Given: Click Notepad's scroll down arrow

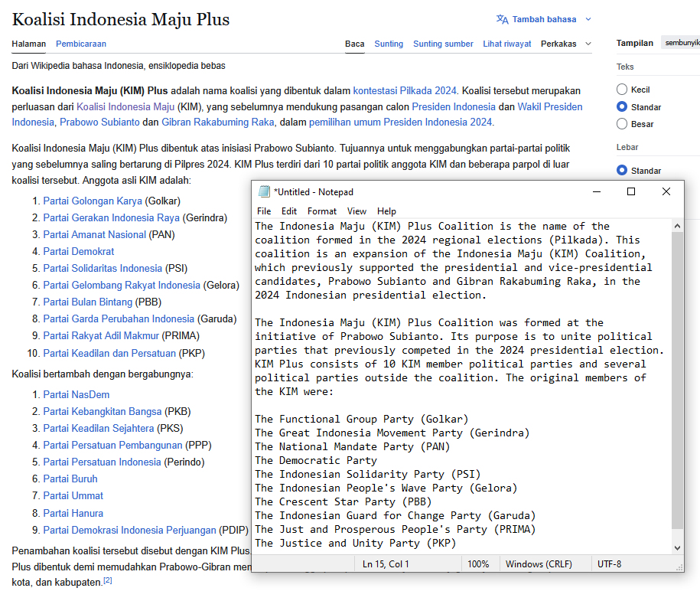Looking at the screenshot, I should coord(676,547).
